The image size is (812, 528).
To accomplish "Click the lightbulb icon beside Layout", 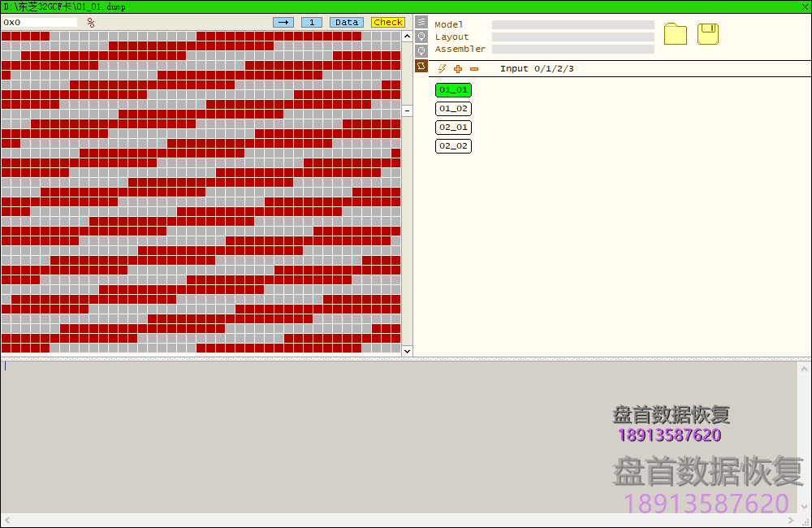I will click(421, 37).
